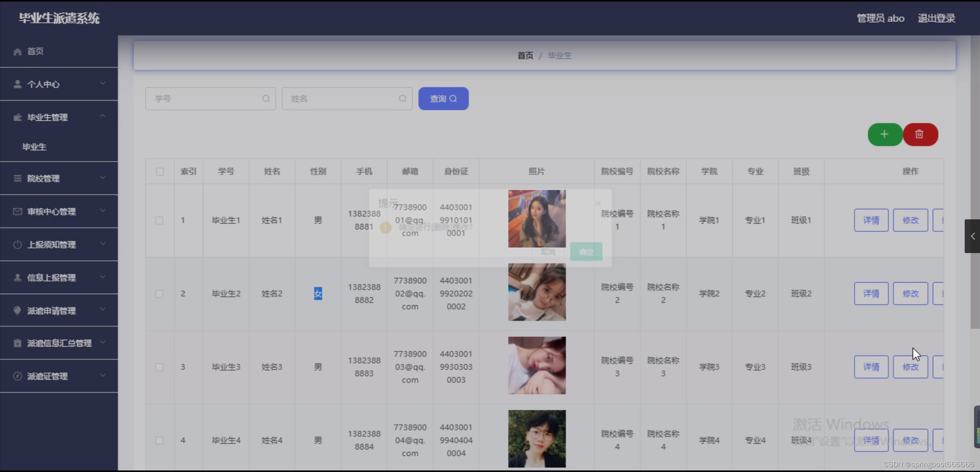Open 派遣申请管理 menu label
The height and width of the screenshot is (472, 980).
coord(51,310)
